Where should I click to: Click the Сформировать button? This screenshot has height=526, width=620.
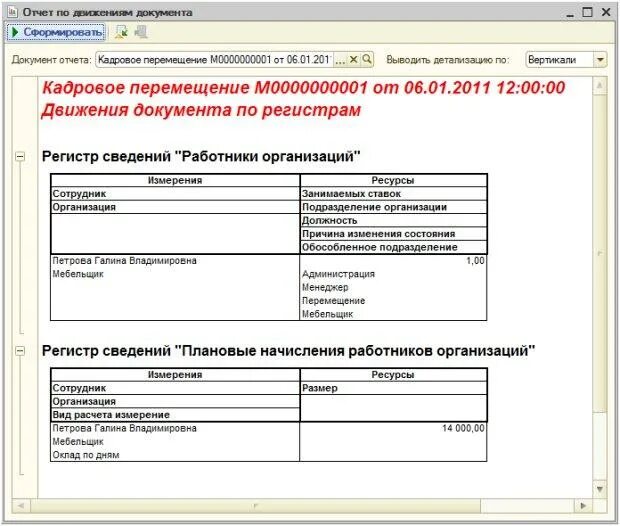[56, 32]
